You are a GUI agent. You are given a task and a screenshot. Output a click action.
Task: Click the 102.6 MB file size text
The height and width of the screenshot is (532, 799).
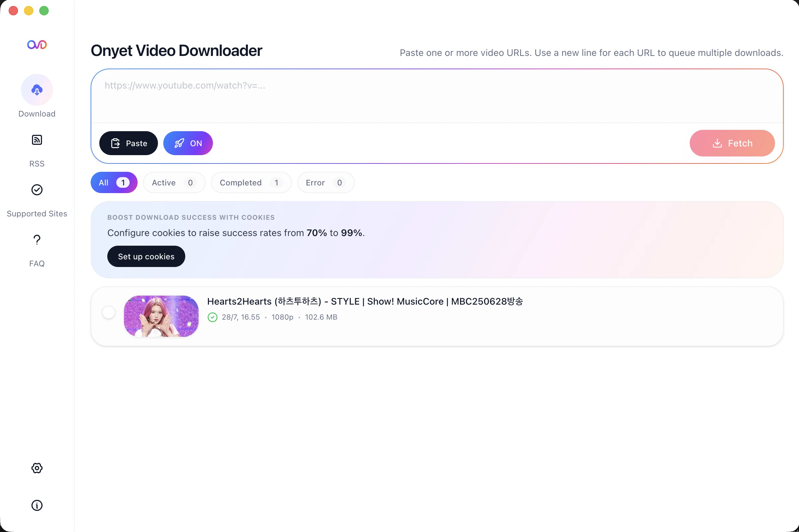click(321, 317)
